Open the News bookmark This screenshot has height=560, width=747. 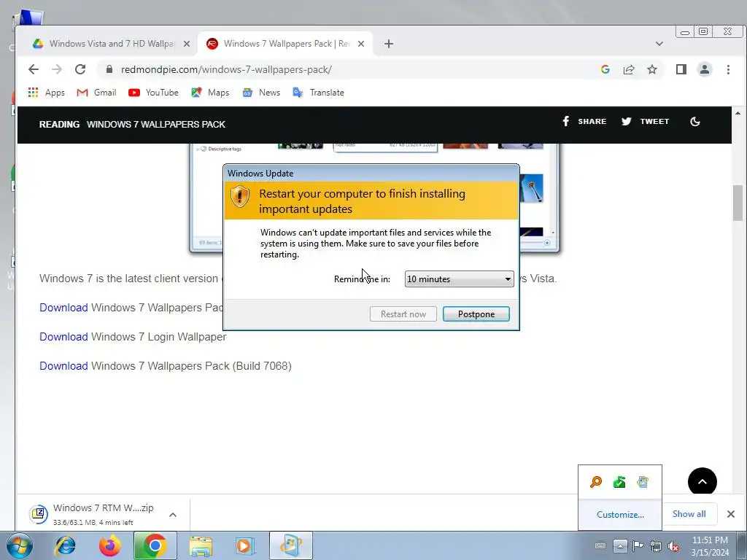point(261,93)
